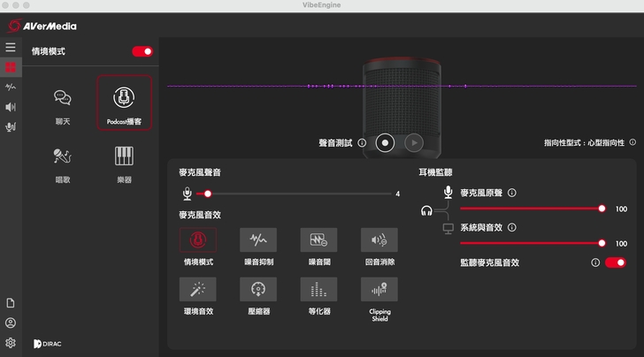Open the user account icon in sidebar
This screenshot has width=644, height=357.
point(11,323)
